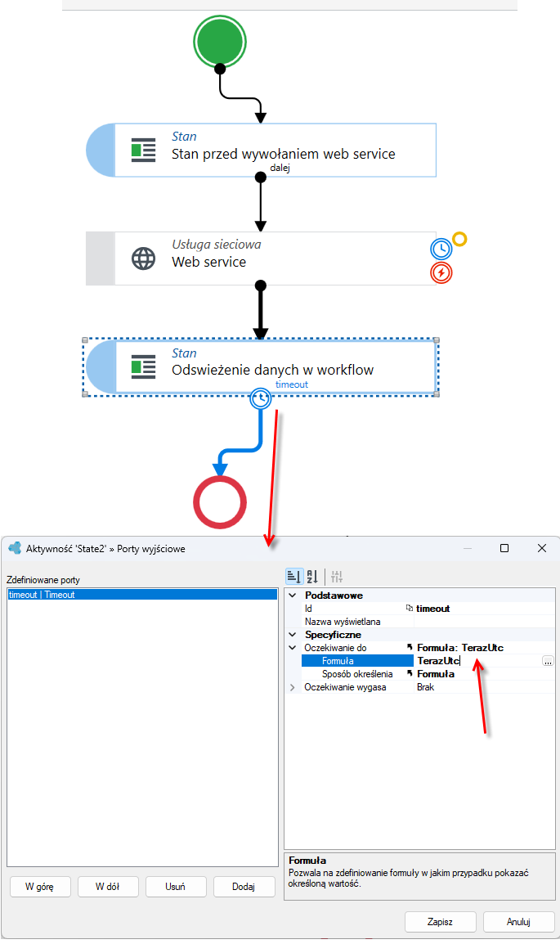
Task: Click the Anuluj button
Action: pyautogui.click(x=518, y=922)
